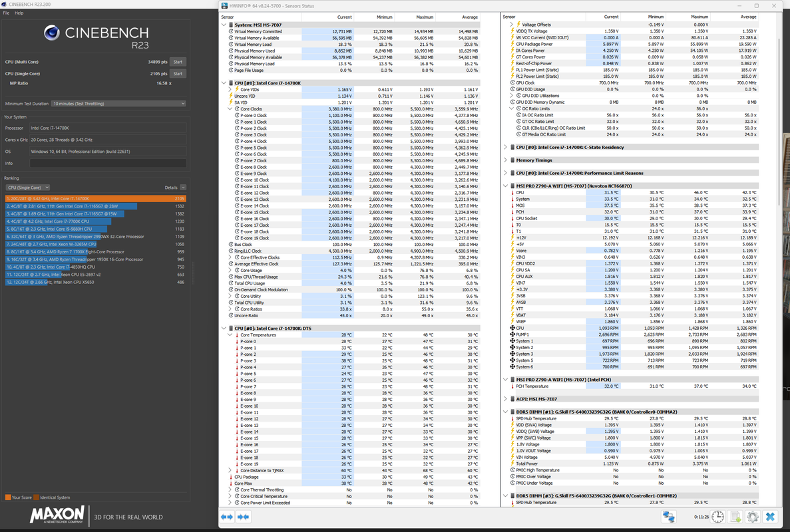This screenshot has height=532, width=790.
Task: Expand the Performance Limit Reasons group
Action: tap(506, 173)
